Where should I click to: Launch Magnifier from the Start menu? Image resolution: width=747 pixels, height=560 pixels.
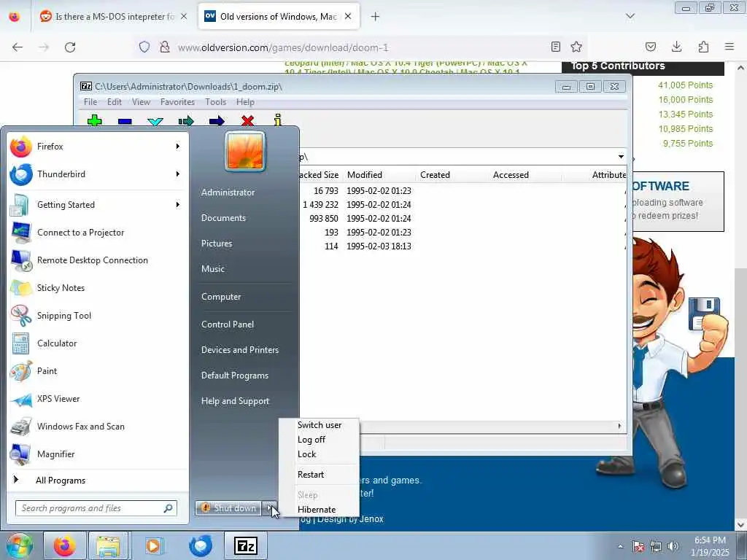click(x=97, y=454)
